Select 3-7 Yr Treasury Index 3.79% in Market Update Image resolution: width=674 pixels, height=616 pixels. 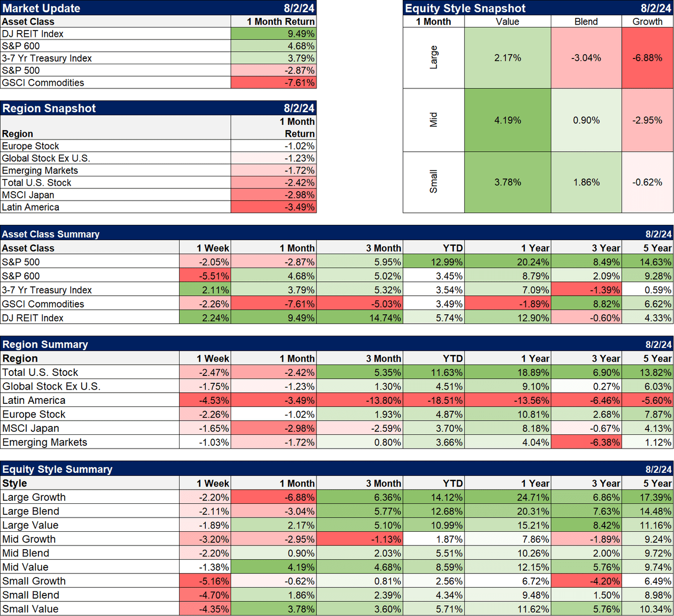pyautogui.click(x=273, y=58)
